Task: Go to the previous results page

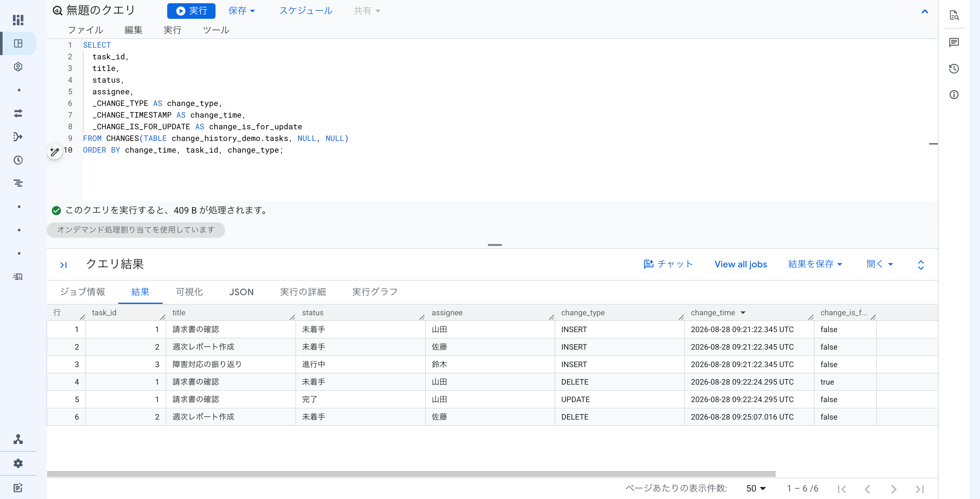Action: 868,489
